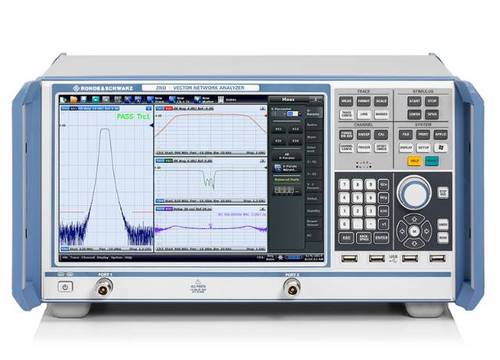Tap the down arrow navigation key

click(x=414, y=243)
